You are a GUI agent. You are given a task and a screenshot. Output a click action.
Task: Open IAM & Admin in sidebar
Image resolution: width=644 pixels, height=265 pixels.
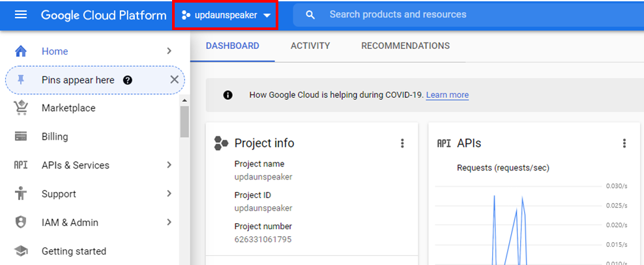pos(70,223)
